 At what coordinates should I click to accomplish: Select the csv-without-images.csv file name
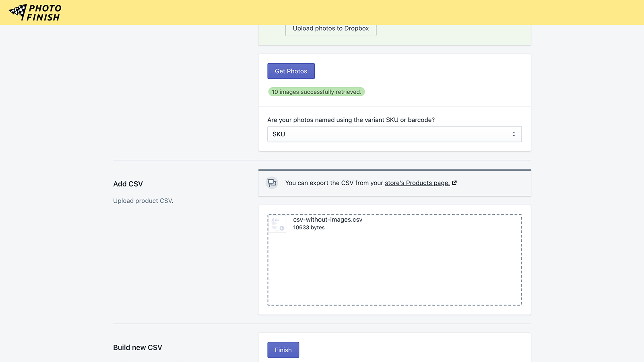[x=328, y=220]
